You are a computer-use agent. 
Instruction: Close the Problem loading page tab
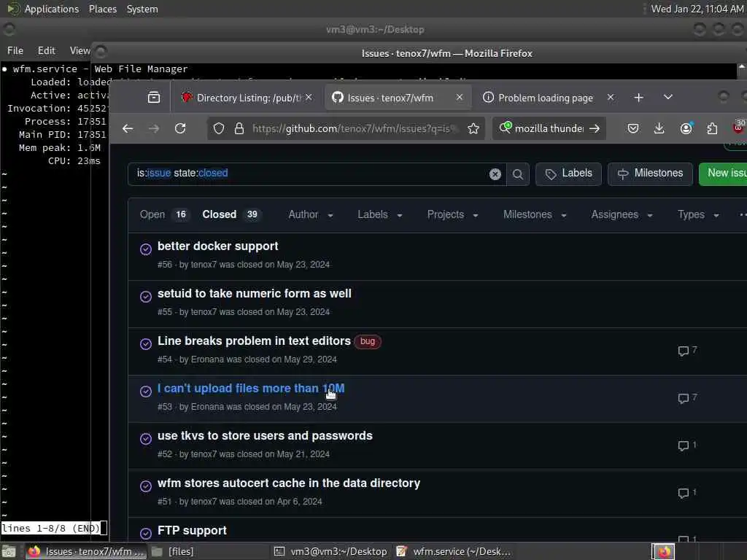(x=611, y=97)
